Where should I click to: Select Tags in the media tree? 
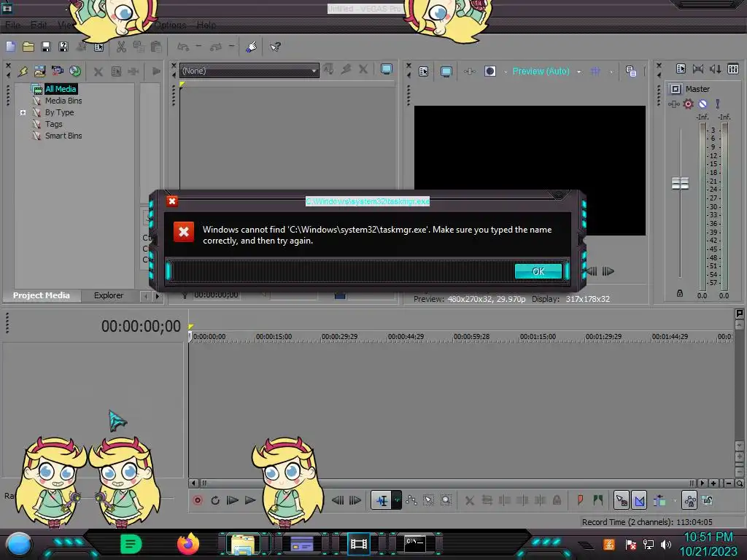54,124
